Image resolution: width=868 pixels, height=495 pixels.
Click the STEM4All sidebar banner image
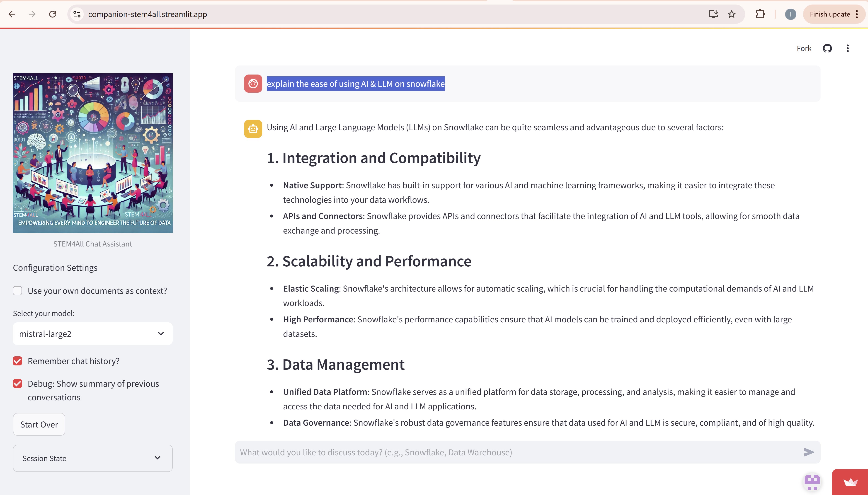pos(92,153)
